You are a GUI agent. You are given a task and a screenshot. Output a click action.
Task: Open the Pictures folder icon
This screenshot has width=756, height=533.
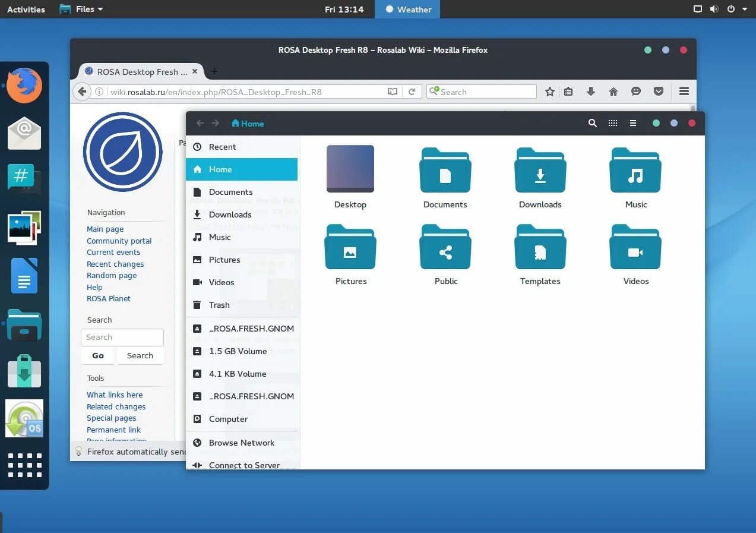[350, 247]
